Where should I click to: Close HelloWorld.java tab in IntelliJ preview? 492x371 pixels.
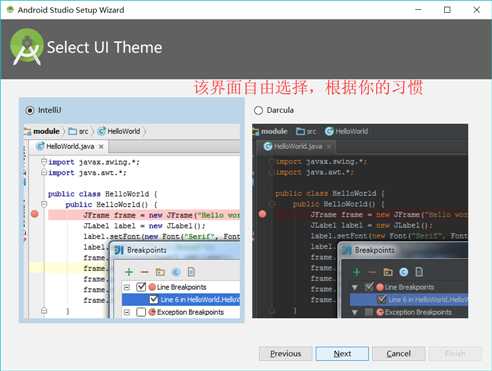(x=101, y=146)
